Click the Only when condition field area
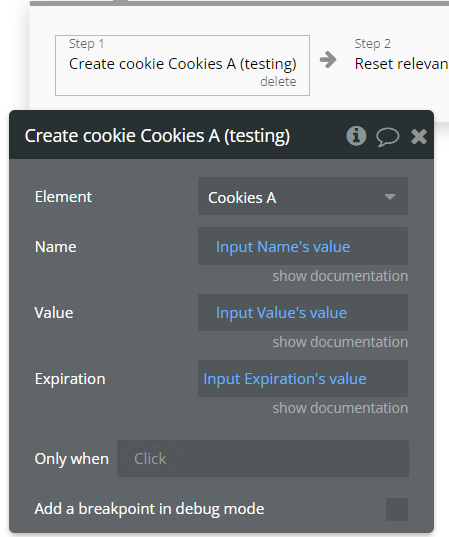 click(263, 459)
